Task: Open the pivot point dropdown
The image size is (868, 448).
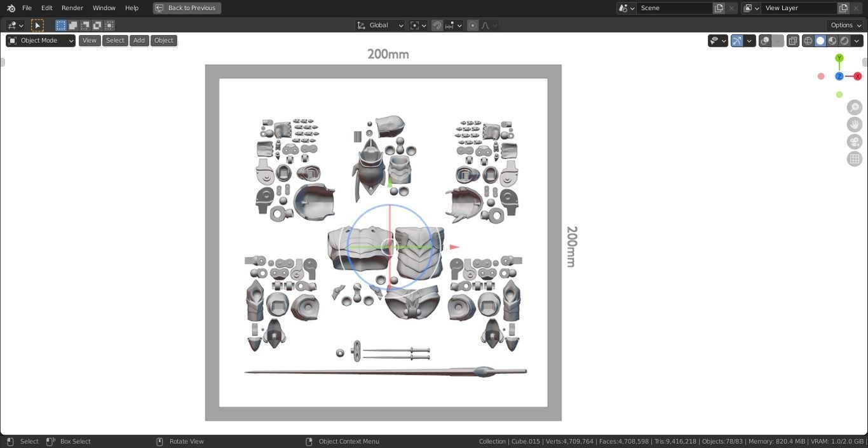Action: click(x=418, y=25)
